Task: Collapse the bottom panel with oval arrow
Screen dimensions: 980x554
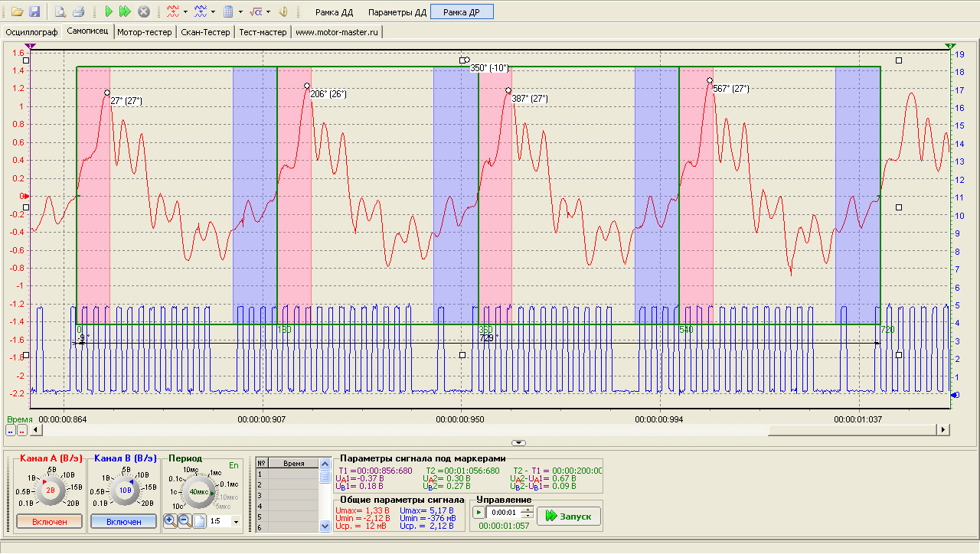Action: (519, 443)
